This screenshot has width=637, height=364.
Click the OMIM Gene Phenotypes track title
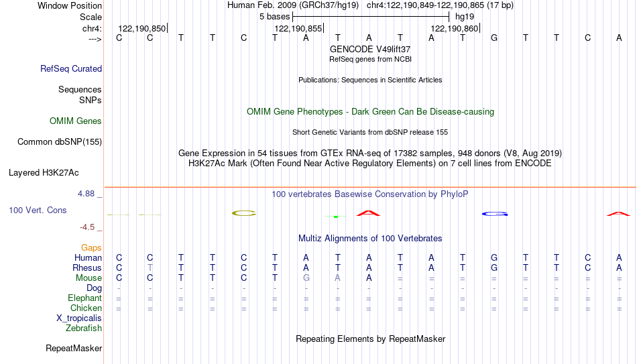tap(371, 112)
